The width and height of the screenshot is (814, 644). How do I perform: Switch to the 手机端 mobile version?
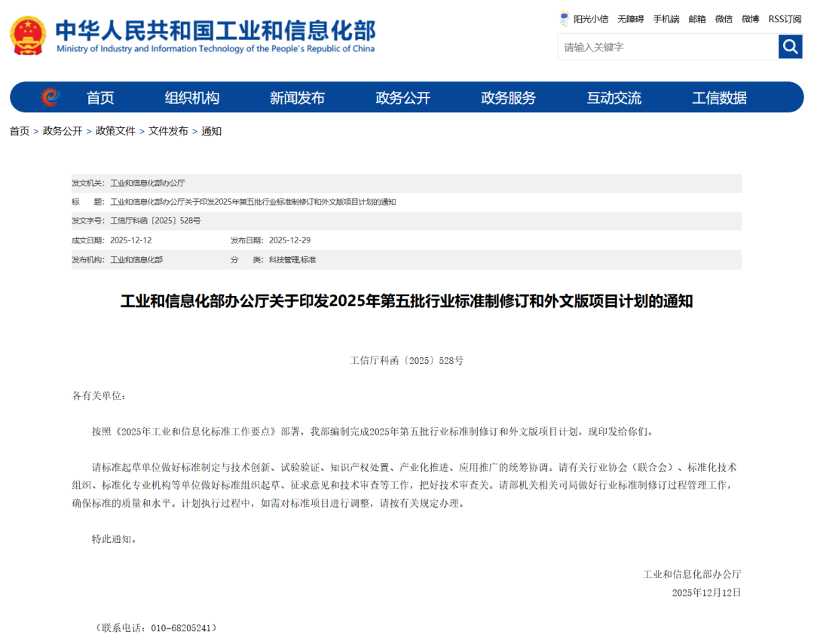[664, 18]
